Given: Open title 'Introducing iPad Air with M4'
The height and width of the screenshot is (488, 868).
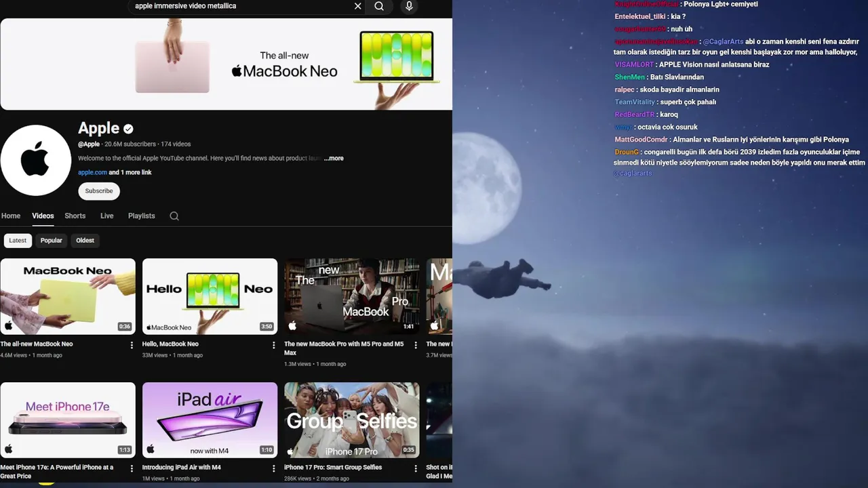Looking at the screenshot, I should 182,468.
